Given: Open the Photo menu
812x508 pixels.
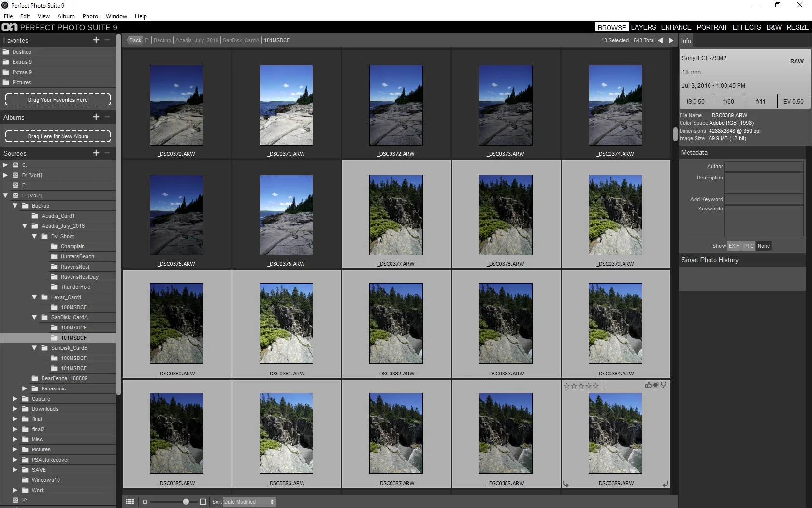Looking at the screenshot, I should tap(90, 16).
